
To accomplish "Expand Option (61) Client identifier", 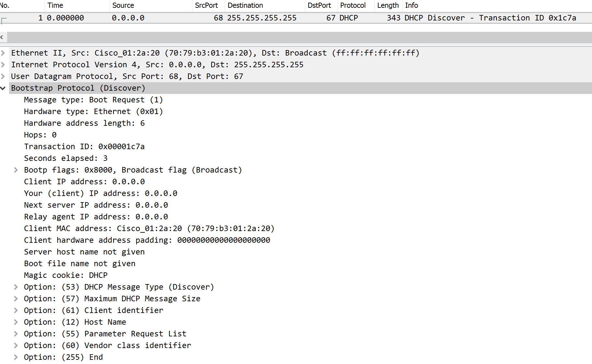I will 16,310.
